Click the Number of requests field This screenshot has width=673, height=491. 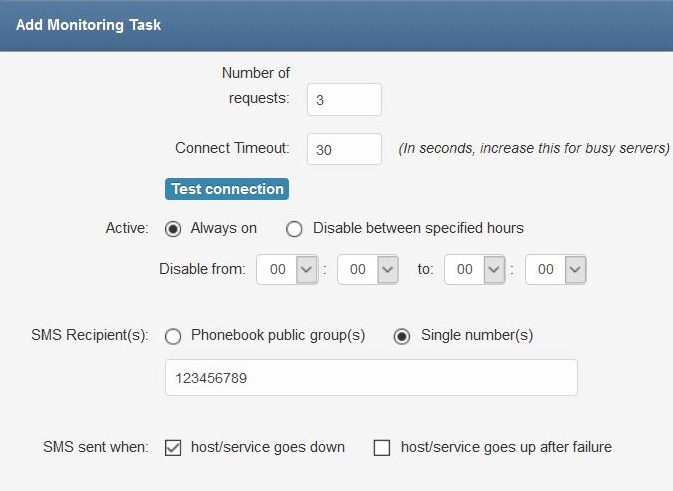click(x=344, y=100)
